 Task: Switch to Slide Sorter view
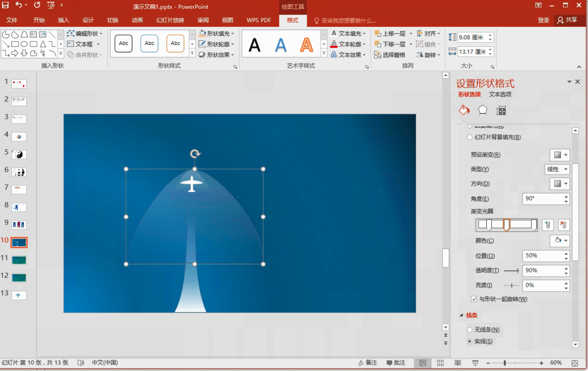[x=440, y=363]
